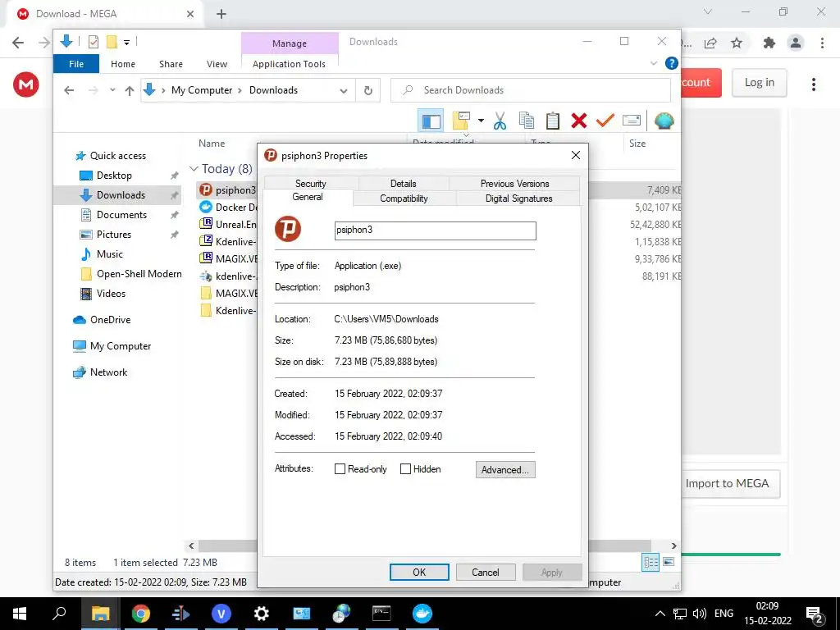Select Open-Shell Modern folder in navigation pane

139,274
